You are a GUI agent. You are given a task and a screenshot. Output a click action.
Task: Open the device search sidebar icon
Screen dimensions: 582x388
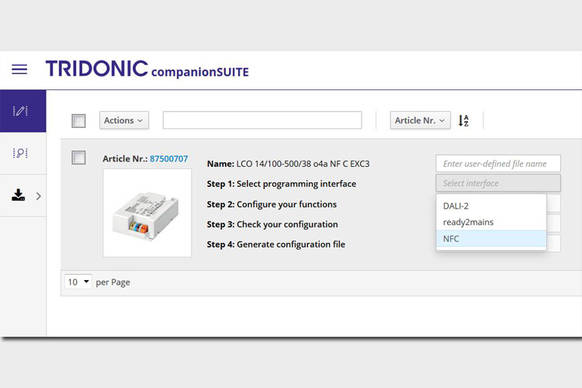pyautogui.click(x=20, y=153)
